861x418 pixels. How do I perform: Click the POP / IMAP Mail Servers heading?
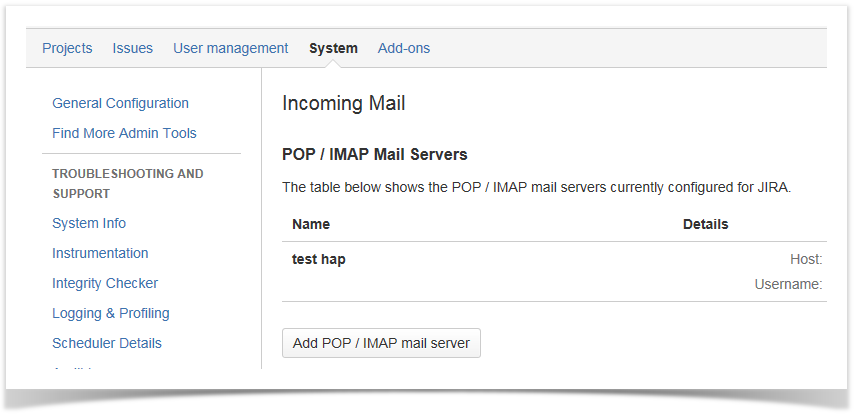(375, 155)
